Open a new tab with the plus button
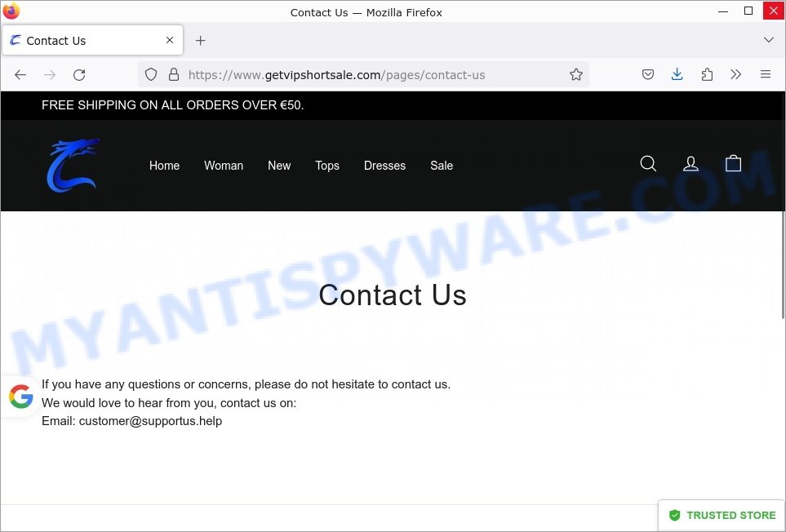Image resolution: width=786 pixels, height=532 pixels. click(x=200, y=41)
